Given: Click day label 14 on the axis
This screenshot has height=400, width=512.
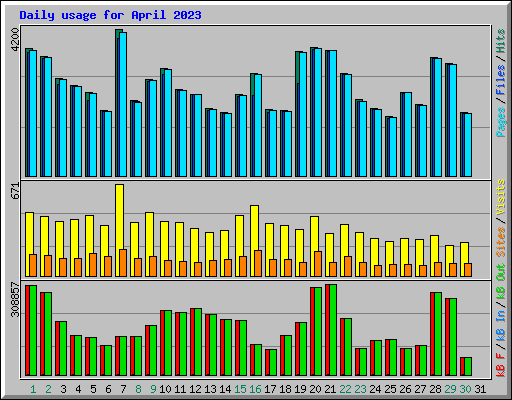Looking at the screenshot, I should 225,389.
